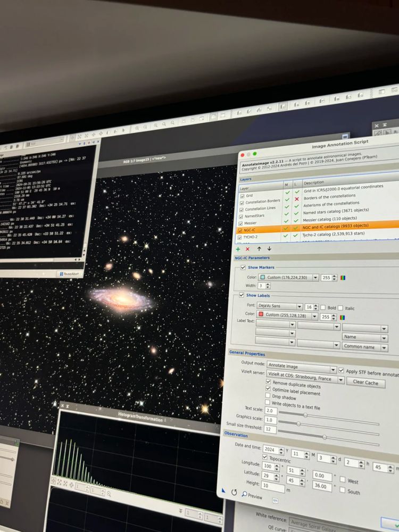The width and height of the screenshot is (399, 532).
Task: Collapse the NGC-IC Parameters section
Action: coord(252,258)
